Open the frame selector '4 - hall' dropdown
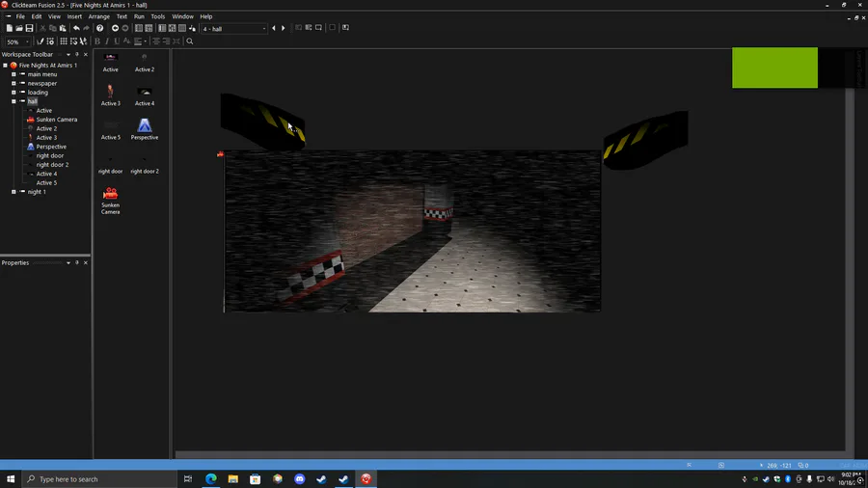This screenshot has height=488, width=868. coord(234,29)
